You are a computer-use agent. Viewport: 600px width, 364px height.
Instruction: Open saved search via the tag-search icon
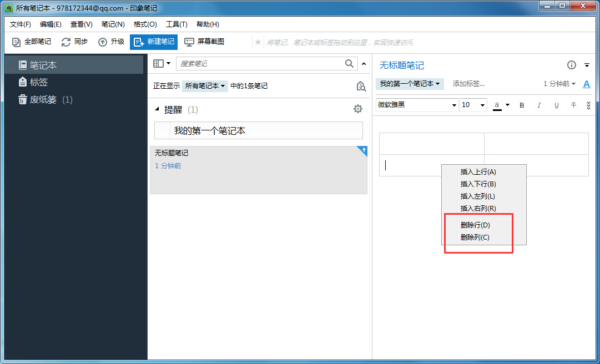(x=361, y=86)
